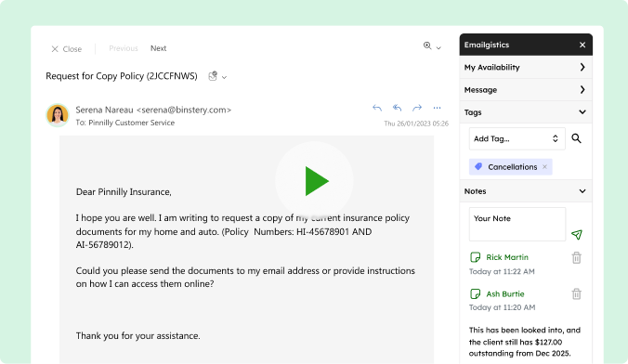This screenshot has height=364, width=628.
Task: Click the email subject Request for Copy Policy
Action: pos(122,76)
